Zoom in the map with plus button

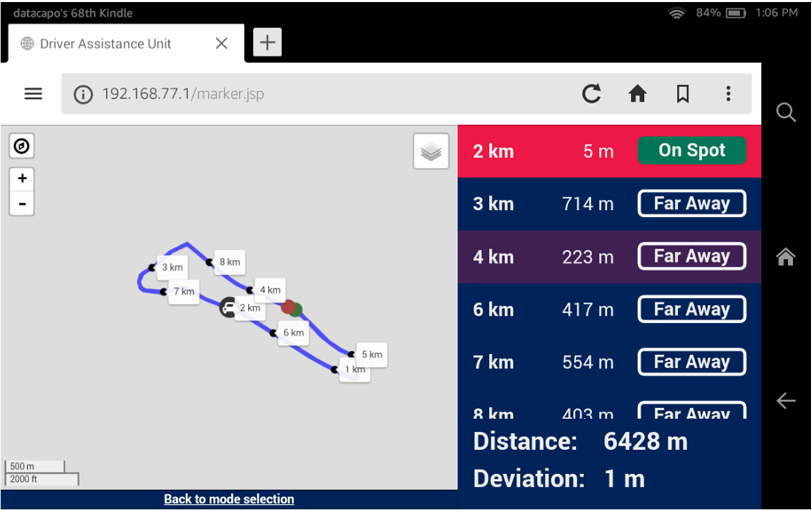point(22,179)
